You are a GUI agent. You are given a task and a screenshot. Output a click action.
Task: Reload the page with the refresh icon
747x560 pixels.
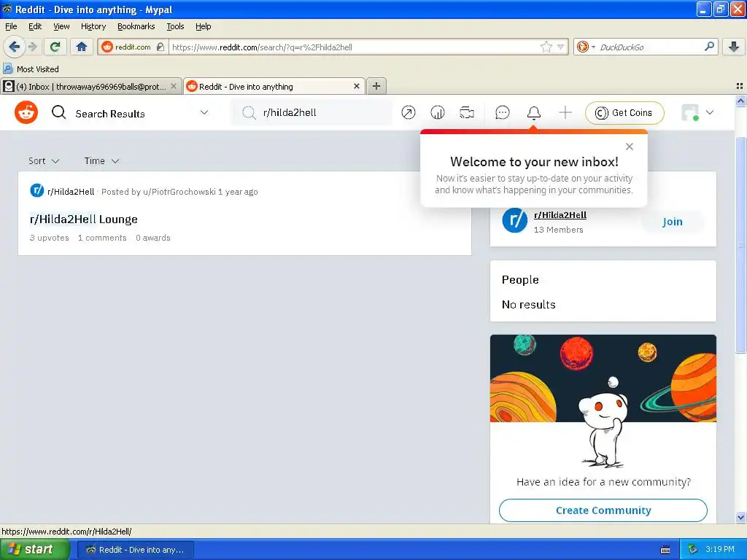click(x=55, y=47)
